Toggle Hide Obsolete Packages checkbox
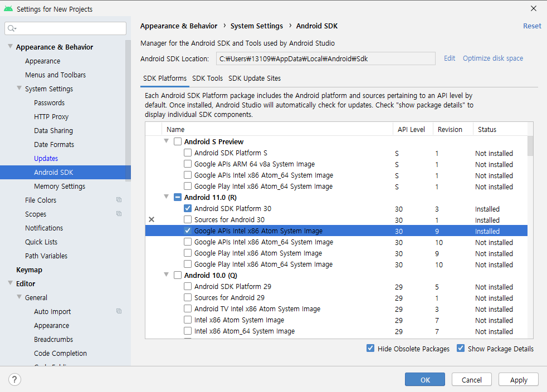Screen dimensions: 547x392 370,349
